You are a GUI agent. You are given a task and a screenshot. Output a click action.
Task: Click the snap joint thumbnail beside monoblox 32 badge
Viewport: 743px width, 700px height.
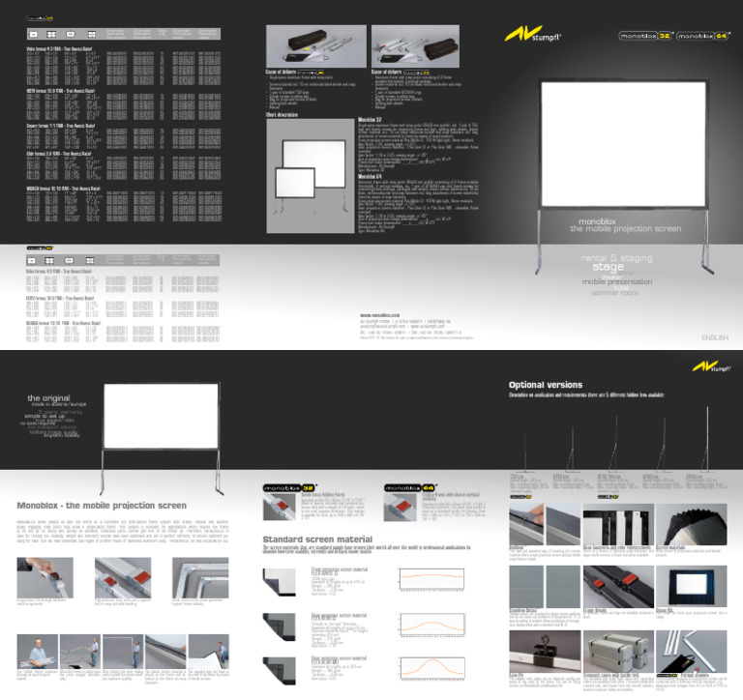[x=279, y=508]
